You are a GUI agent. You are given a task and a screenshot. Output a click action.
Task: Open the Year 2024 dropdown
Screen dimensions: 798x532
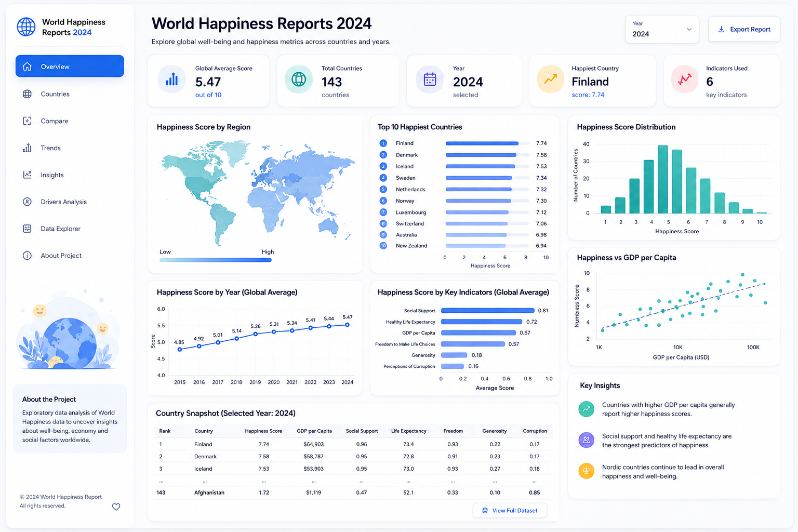click(x=662, y=29)
